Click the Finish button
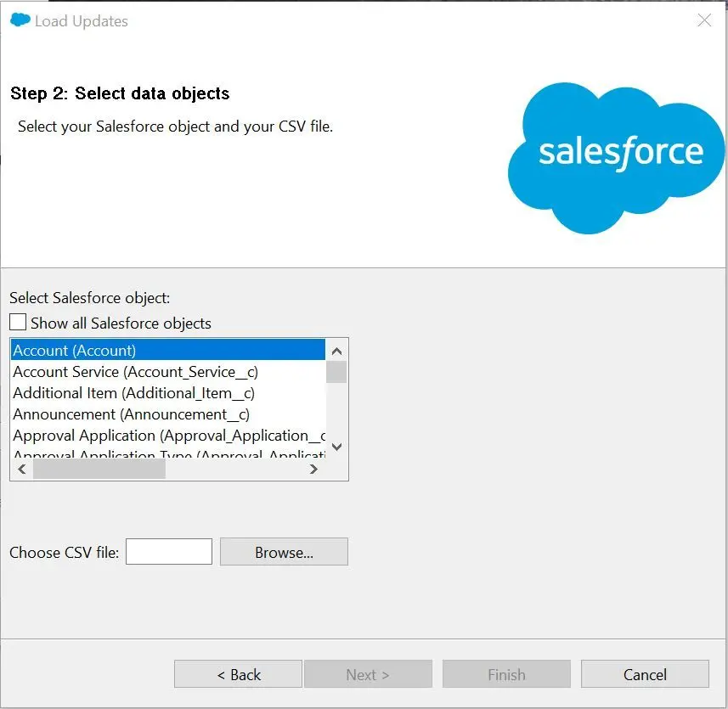The width and height of the screenshot is (728, 709). point(506,673)
